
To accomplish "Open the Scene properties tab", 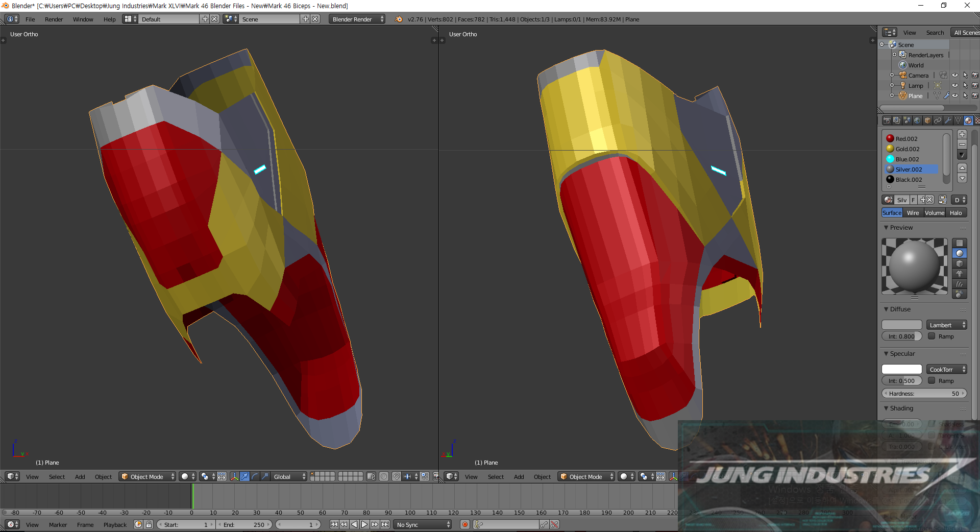I will point(907,120).
